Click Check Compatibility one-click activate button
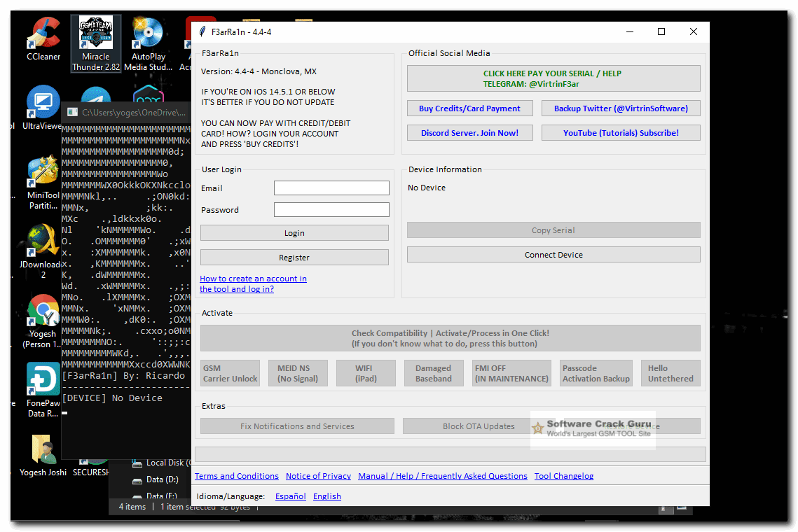The width and height of the screenshot is (798, 532). (x=450, y=338)
